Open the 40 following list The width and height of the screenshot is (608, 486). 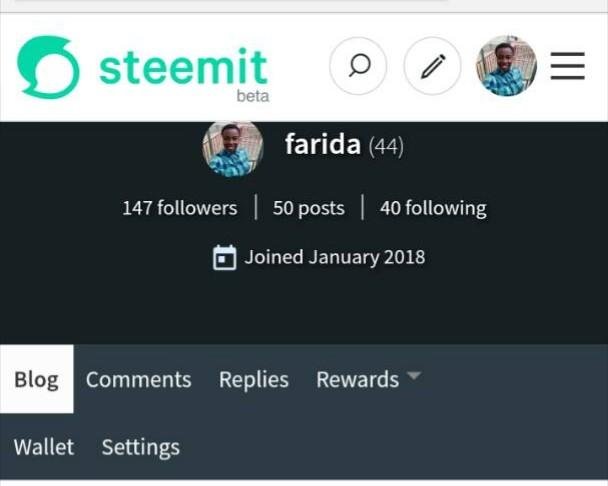point(433,208)
